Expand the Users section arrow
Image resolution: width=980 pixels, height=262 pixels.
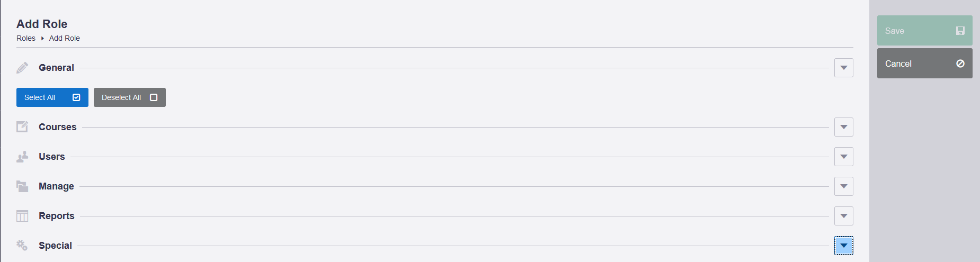(x=844, y=157)
